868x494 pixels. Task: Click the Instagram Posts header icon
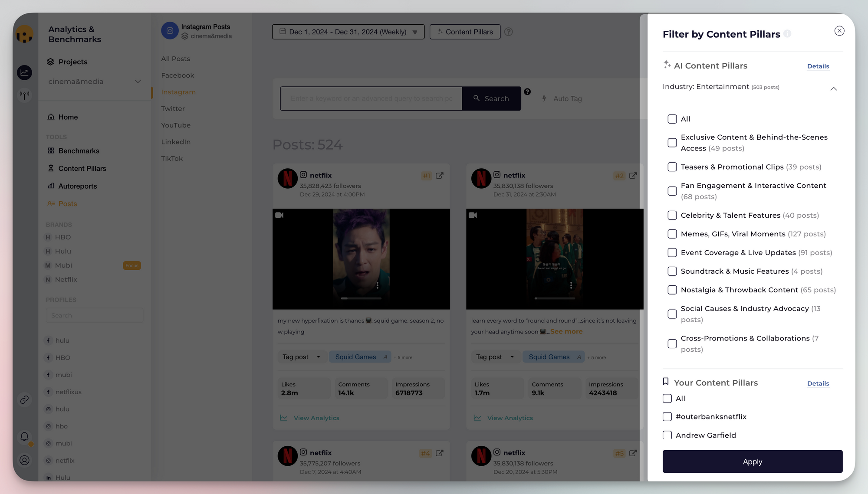[170, 31]
